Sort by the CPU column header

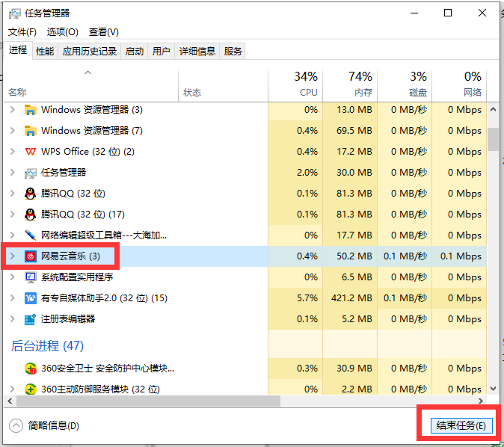coord(295,85)
